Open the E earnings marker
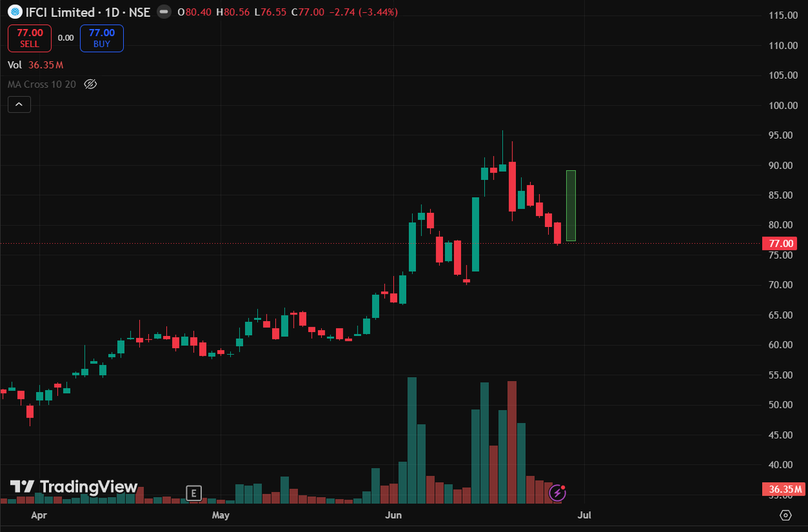Screen dimensions: 808x532 pyautogui.click(x=194, y=493)
